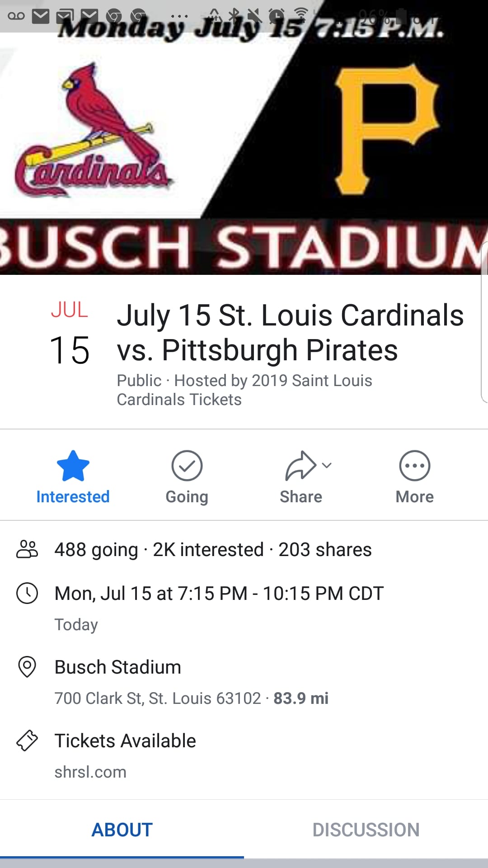Open the 700 Clark St address
Viewport: 488px width, 868px height.
click(158, 698)
